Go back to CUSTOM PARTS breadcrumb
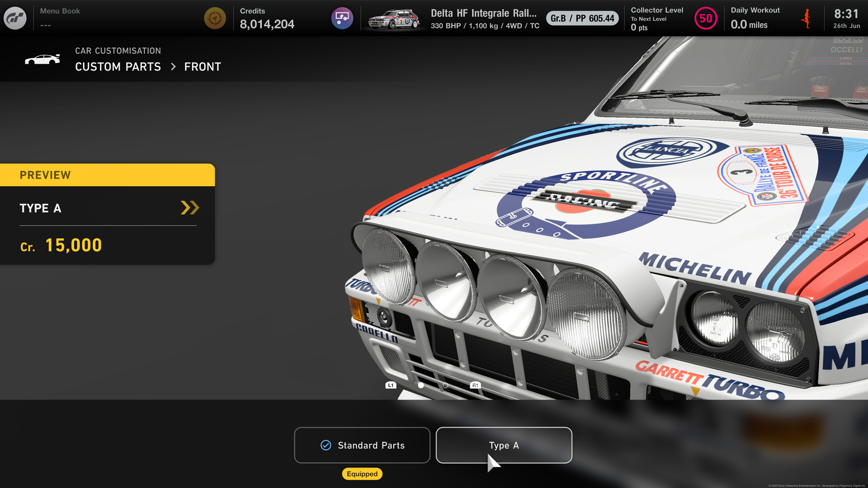The width and height of the screenshot is (868, 488). coord(118,66)
